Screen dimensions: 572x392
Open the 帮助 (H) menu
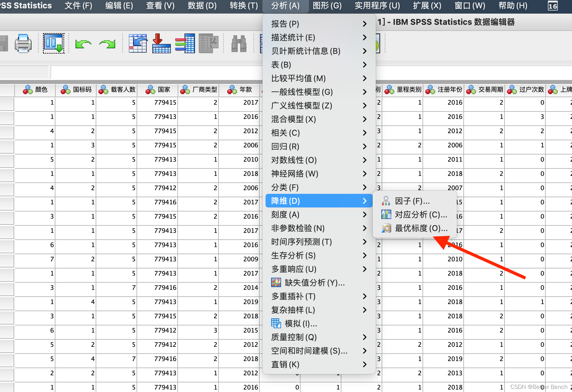click(513, 6)
